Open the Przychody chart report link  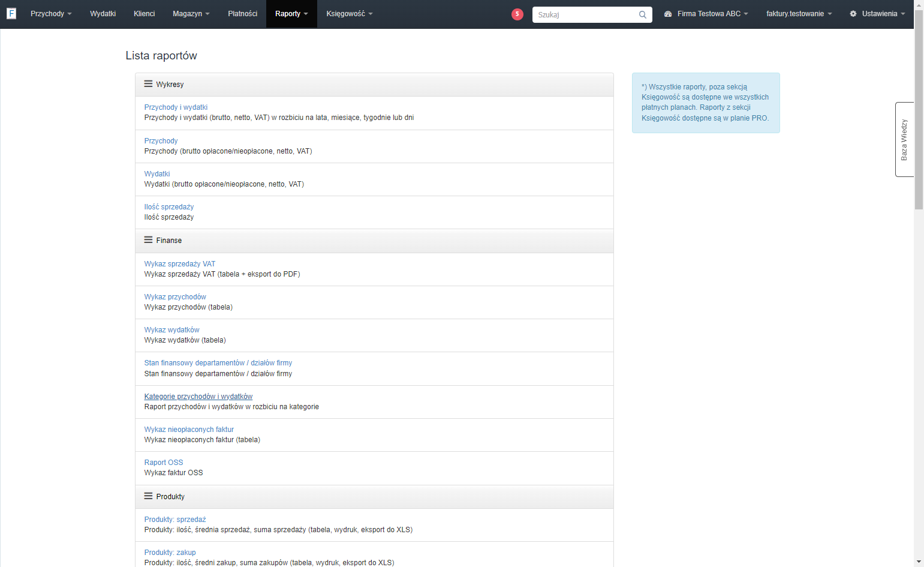coord(161,141)
